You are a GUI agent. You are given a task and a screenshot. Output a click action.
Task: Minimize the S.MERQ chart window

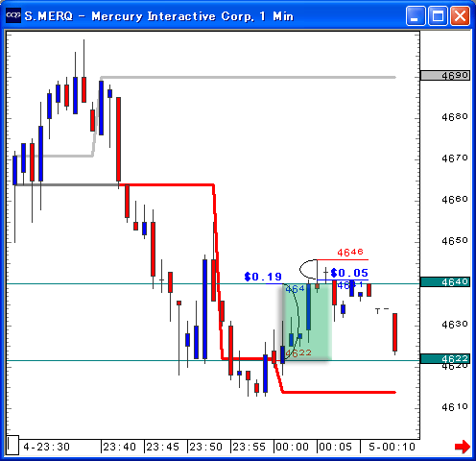point(416,15)
